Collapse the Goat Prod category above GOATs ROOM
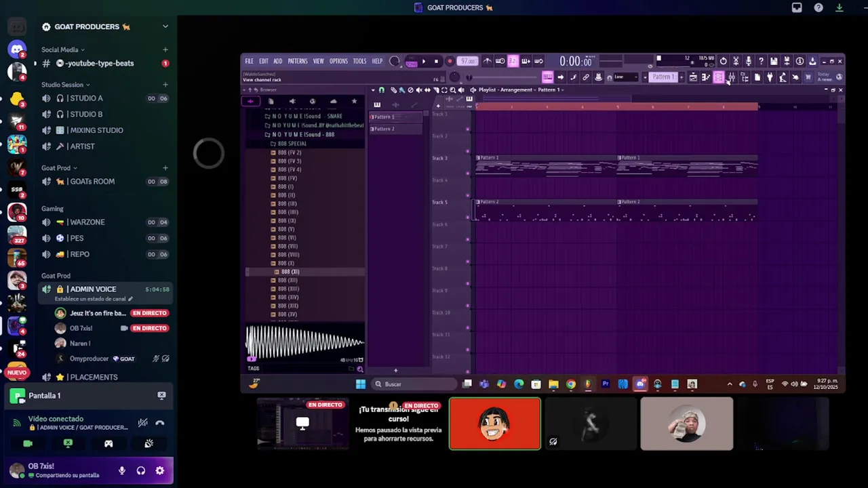 coord(58,168)
